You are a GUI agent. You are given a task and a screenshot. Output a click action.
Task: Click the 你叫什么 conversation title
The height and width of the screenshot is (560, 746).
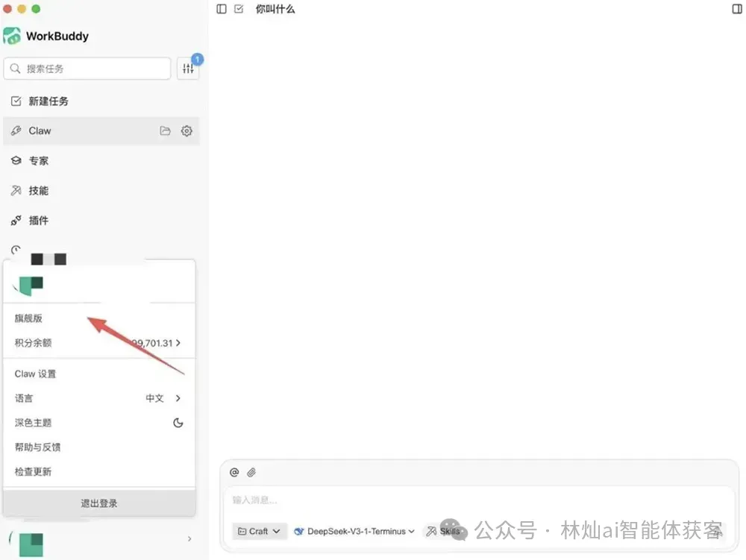(x=275, y=9)
